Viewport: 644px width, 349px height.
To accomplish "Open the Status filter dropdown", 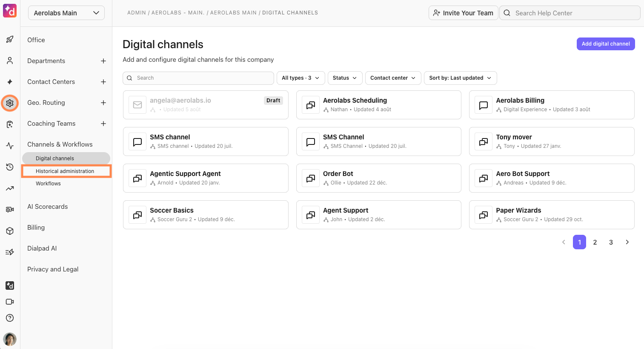I will [345, 78].
